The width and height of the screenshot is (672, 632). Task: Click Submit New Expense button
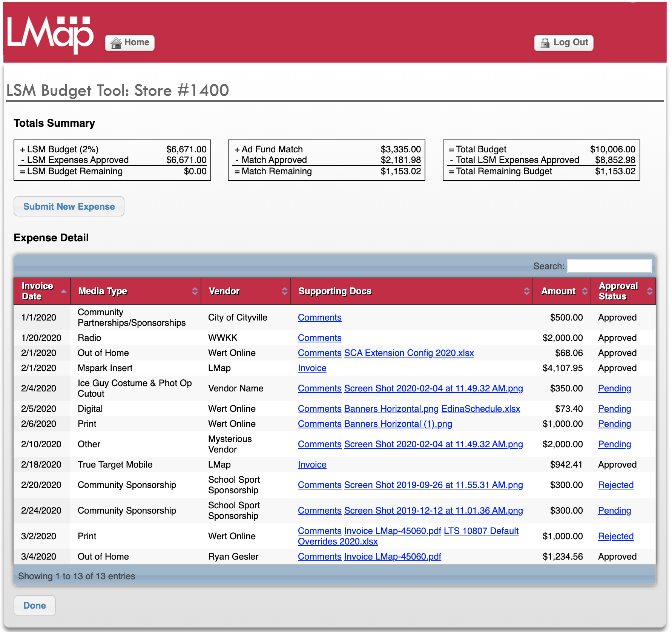[69, 206]
